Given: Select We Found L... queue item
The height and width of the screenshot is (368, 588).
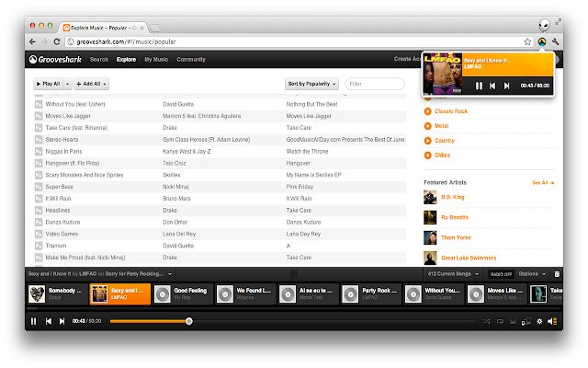Looking at the screenshot, I should tap(245, 294).
